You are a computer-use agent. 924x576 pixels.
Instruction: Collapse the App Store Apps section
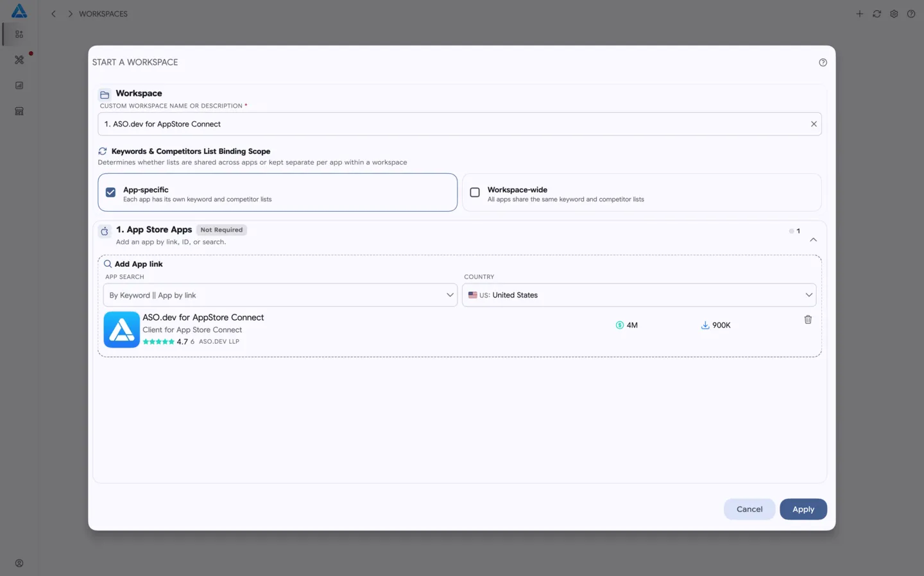click(x=813, y=240)
